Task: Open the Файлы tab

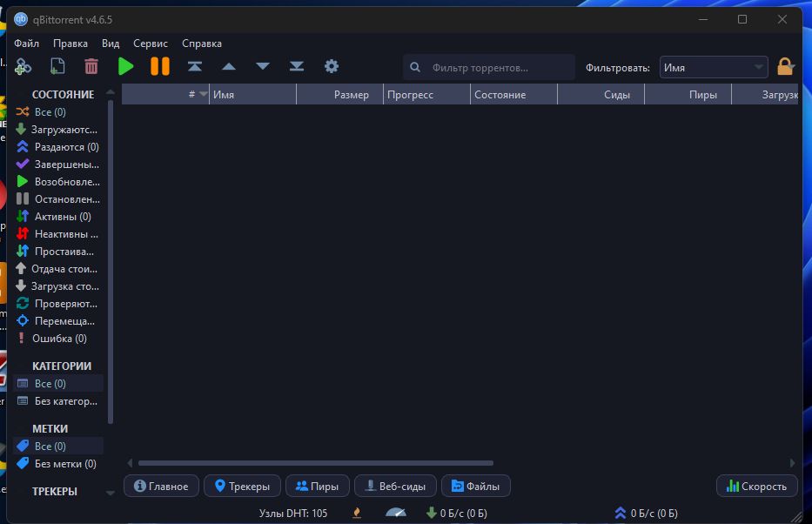Action: (x=476, y=487)
